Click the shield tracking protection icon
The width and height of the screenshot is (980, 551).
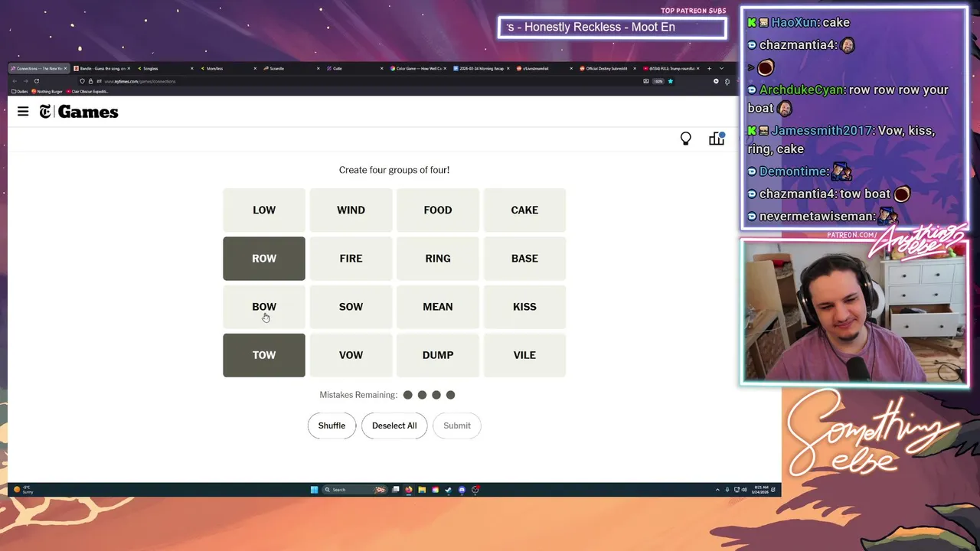coord(83,81)
